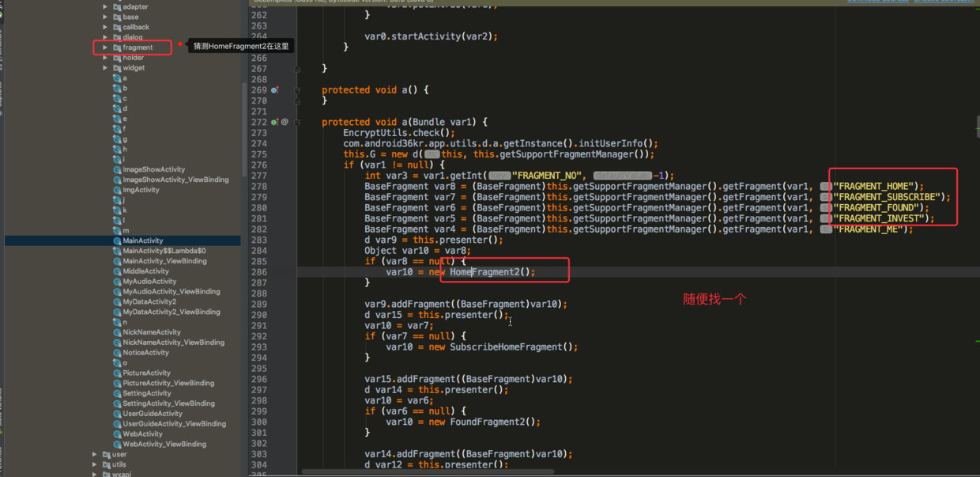Image resolution: width=980 pixels, height=477 pixels.
Task: Select WebActivity_ViewBinding file
Action: coord(164,445)
